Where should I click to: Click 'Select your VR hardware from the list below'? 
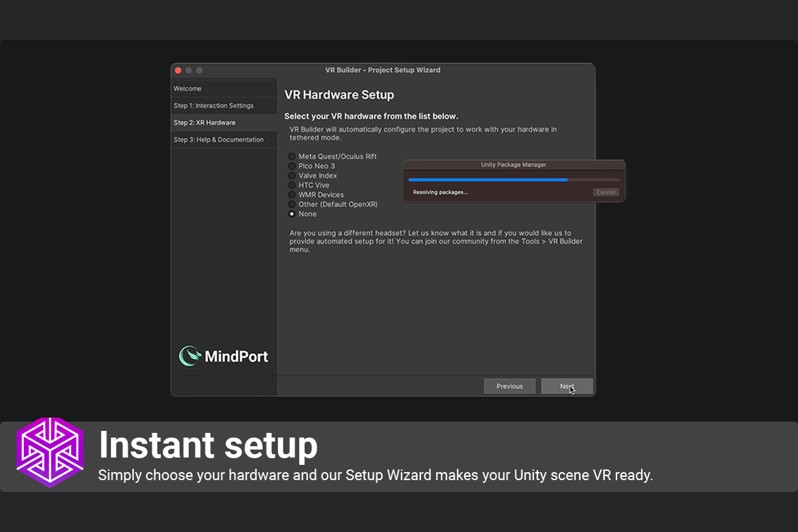pos(371,116)
